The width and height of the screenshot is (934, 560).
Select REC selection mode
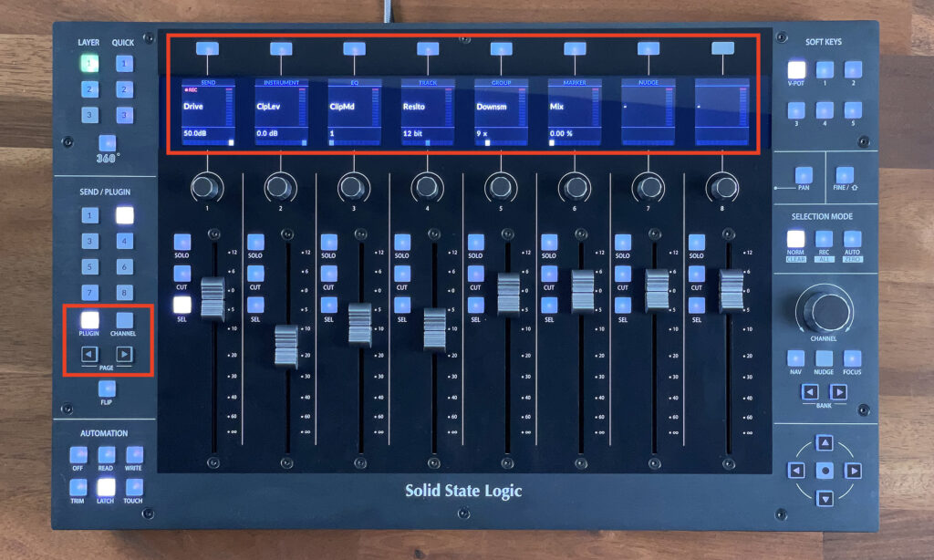click(824, 239)
